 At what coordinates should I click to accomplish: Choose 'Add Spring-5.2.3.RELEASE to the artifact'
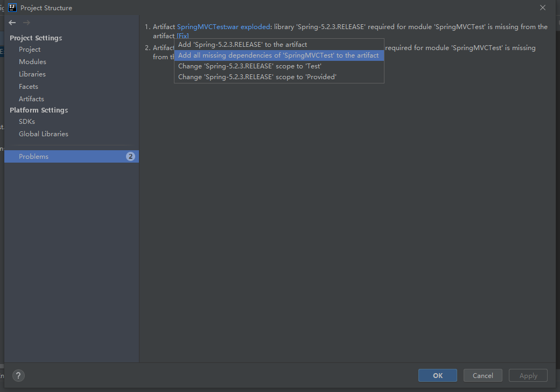[242, 44]
